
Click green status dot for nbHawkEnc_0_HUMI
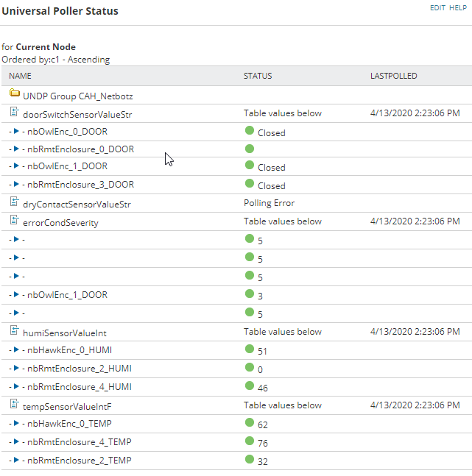[250, 349]
